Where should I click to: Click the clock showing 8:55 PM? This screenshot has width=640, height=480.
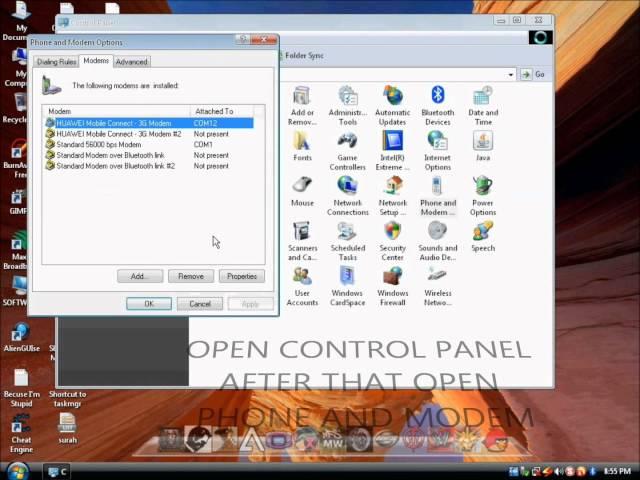[617, 471]
